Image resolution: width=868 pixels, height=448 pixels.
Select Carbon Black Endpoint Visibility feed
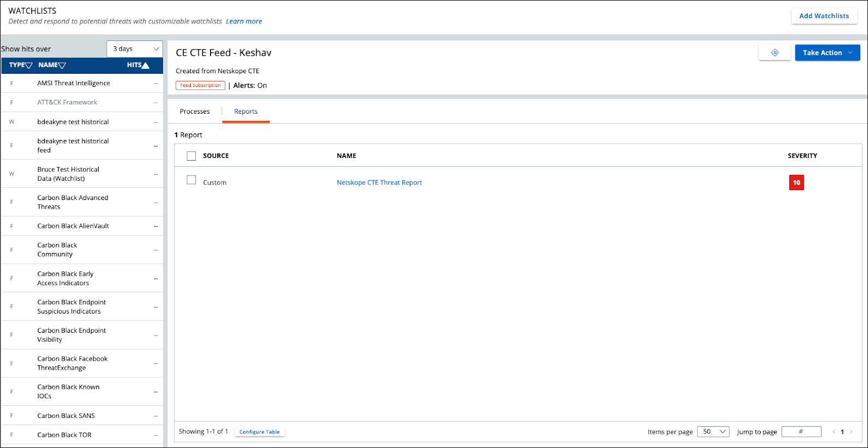click(x=82, y=335)
